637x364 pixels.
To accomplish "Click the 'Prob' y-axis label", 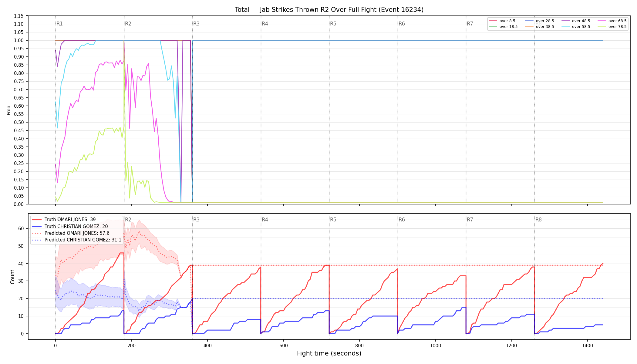I will 8,110.
